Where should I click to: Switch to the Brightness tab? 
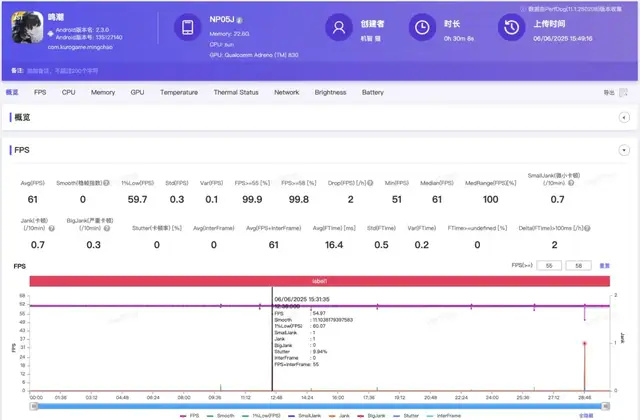tap(330, 92)
